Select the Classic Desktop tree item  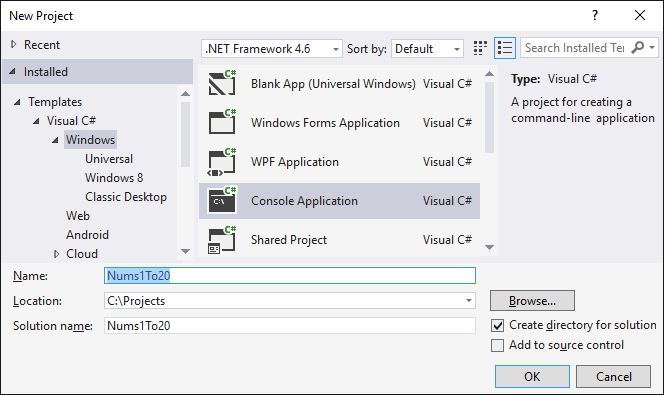coord(126,197)
